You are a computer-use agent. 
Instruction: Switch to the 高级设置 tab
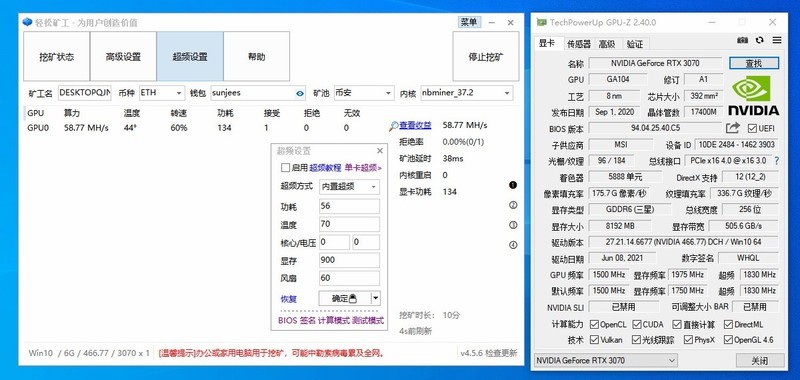[x=123, y=57]
